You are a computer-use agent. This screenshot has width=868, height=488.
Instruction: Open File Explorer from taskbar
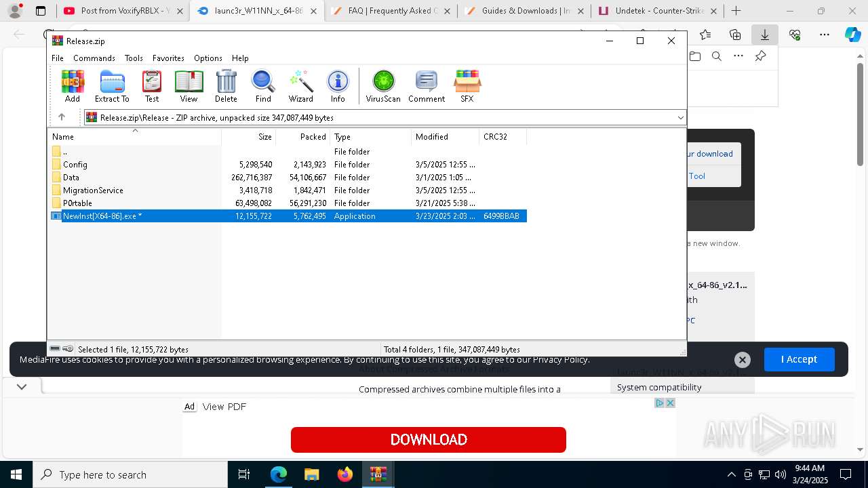coord(312,474)
